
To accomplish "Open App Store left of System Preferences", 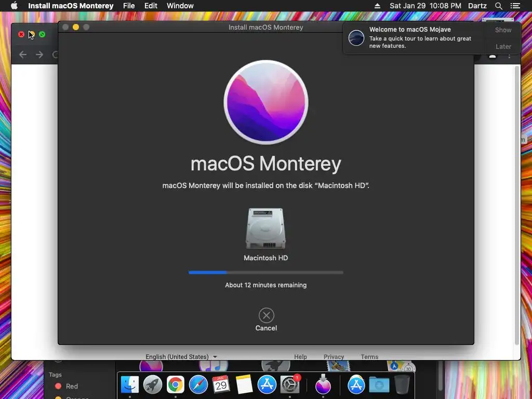I will 267,385.
